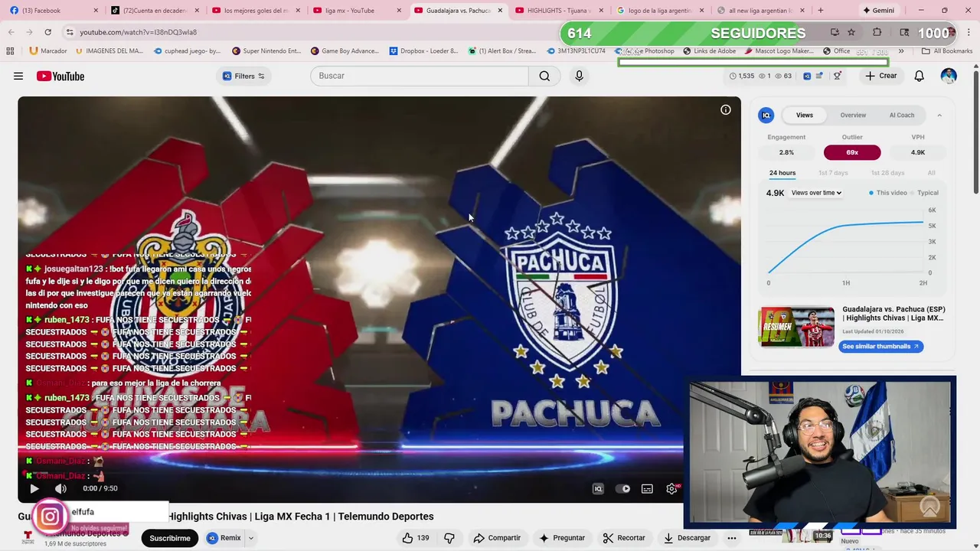
Task: Open the vidIQ trophy icon
Action: click(x=838, y=76)
